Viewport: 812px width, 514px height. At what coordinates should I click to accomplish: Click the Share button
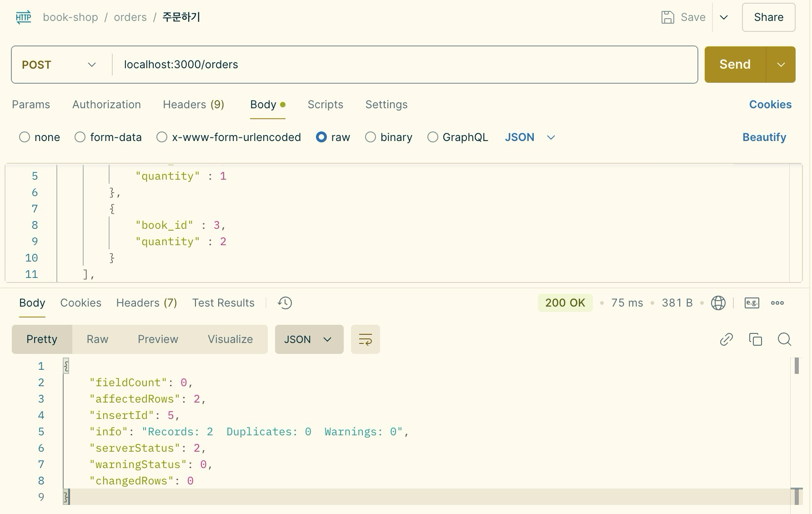[769, 17]
